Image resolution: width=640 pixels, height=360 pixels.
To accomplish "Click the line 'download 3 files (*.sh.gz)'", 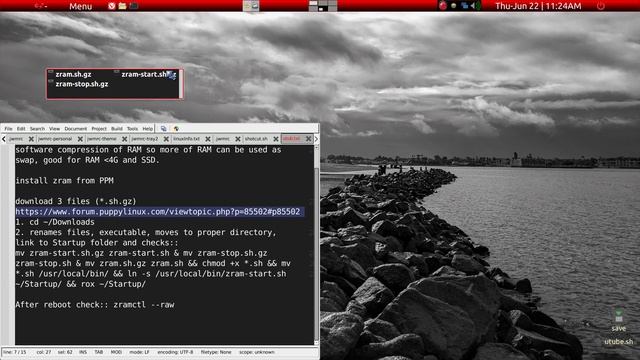I will pyautogui.click(x=76, y=201).
